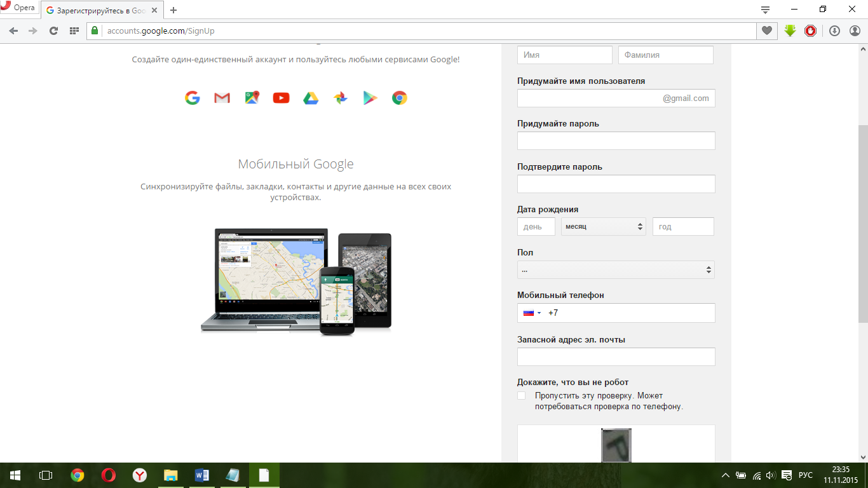Click the address bar URL
This screenshot has height=488, width=868.
[x=161, y=30]
